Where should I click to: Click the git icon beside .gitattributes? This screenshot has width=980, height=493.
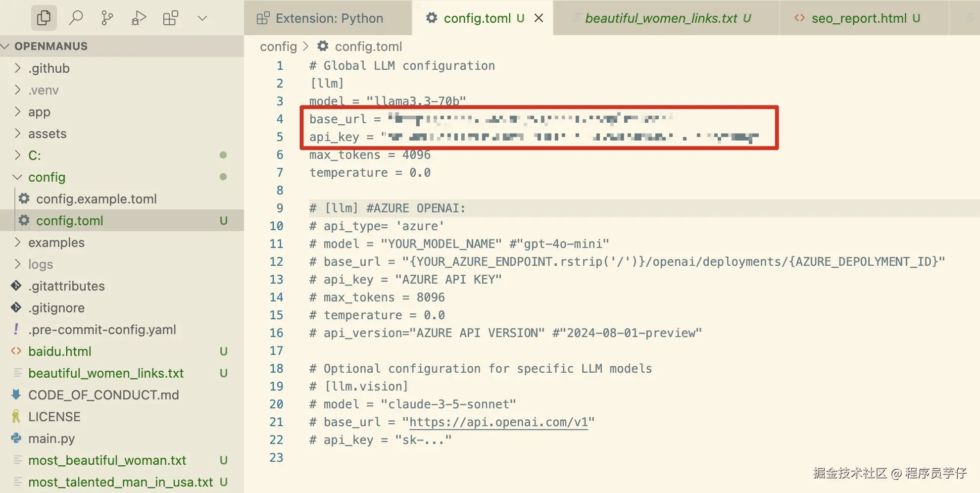coord(16,286)
